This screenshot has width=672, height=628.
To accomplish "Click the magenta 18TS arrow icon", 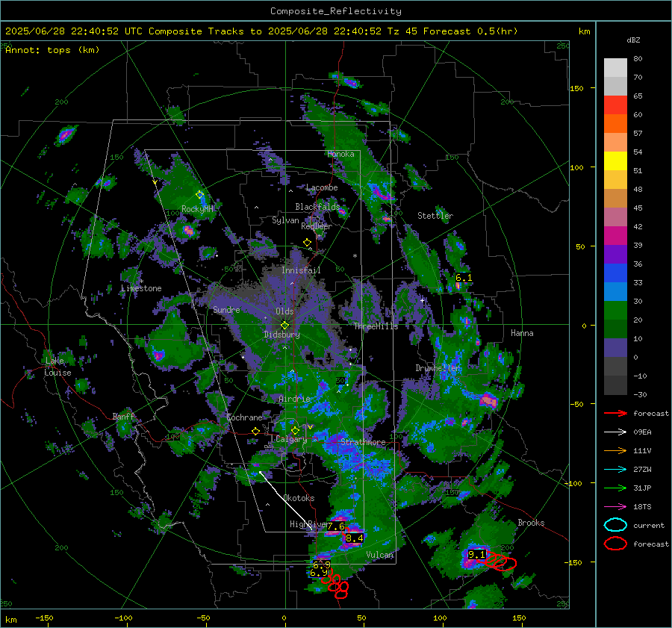I will click(x=615, y=507).
